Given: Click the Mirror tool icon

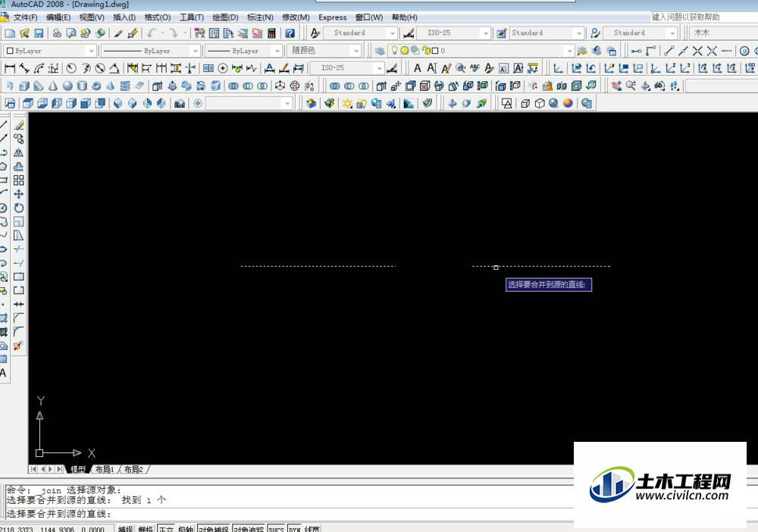Looking at the screenshot, I should click(x=19, y=152).
